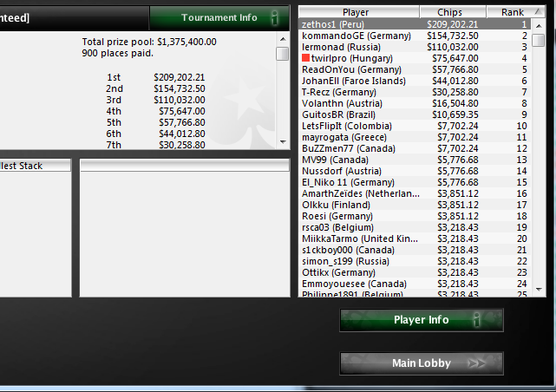Click the player list scroll-down arrow

539,290
